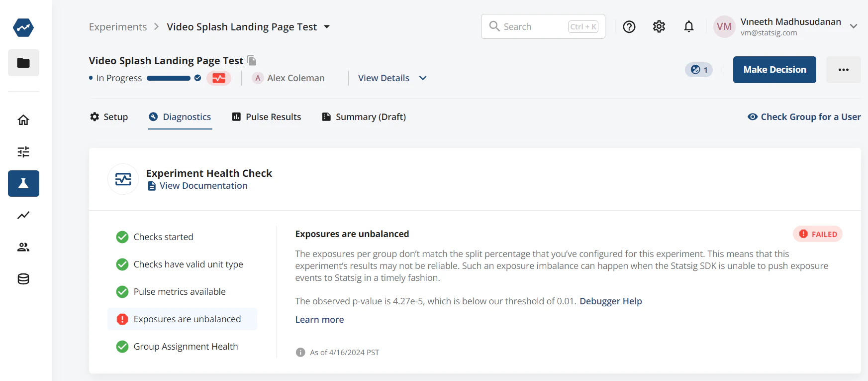This screenshot has width=868, height=381.
Task: Select the Exposures are unbalanced check
Action: [183, 319]
